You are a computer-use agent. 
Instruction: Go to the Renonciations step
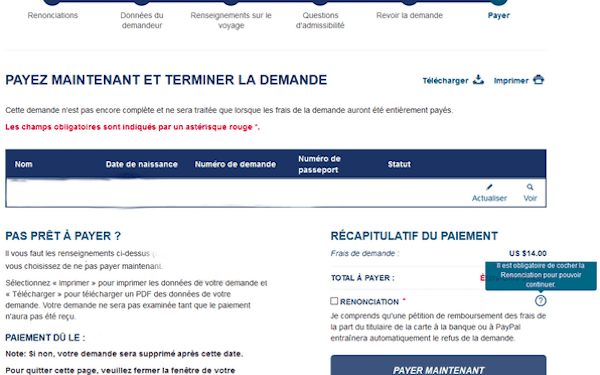[53, 15]
